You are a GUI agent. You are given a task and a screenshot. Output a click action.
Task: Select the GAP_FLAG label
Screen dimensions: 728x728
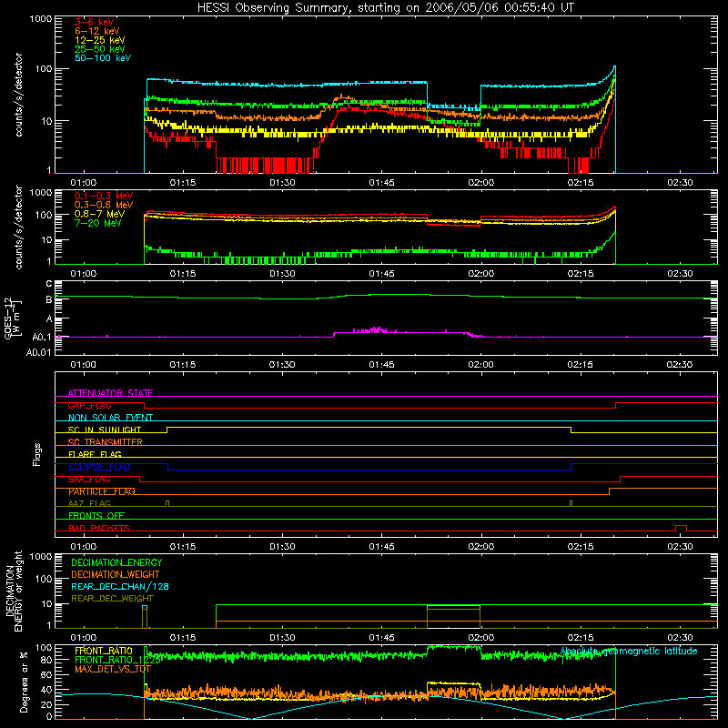[x=89, y=405]
